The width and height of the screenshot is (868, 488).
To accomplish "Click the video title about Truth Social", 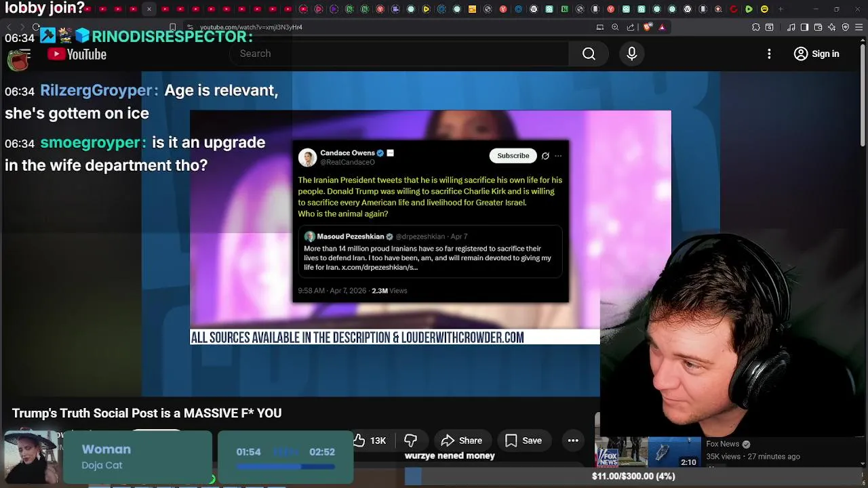I will click(x=146, y=413).
